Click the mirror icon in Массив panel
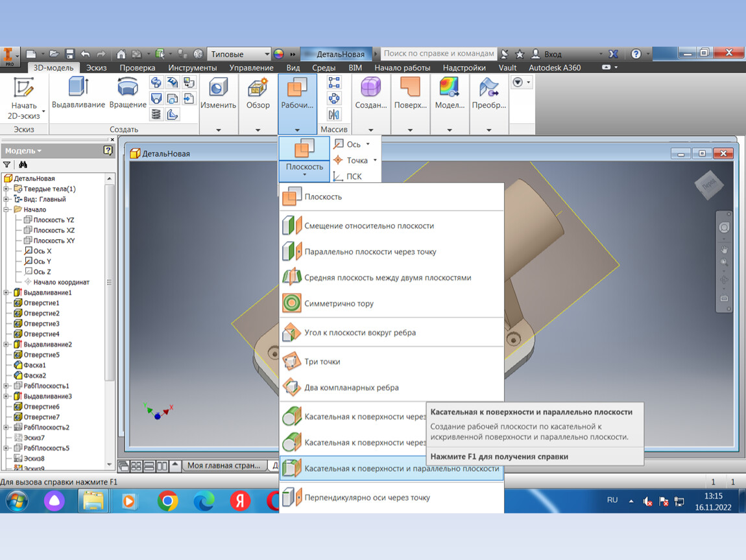This screenshot has height=560, width=746. pos(334,114)
